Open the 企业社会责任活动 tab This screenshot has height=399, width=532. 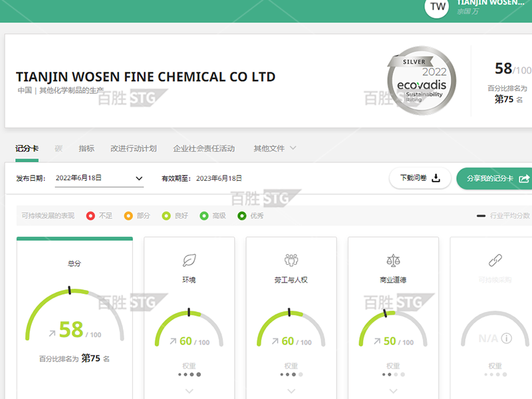(x=204, y=148)
